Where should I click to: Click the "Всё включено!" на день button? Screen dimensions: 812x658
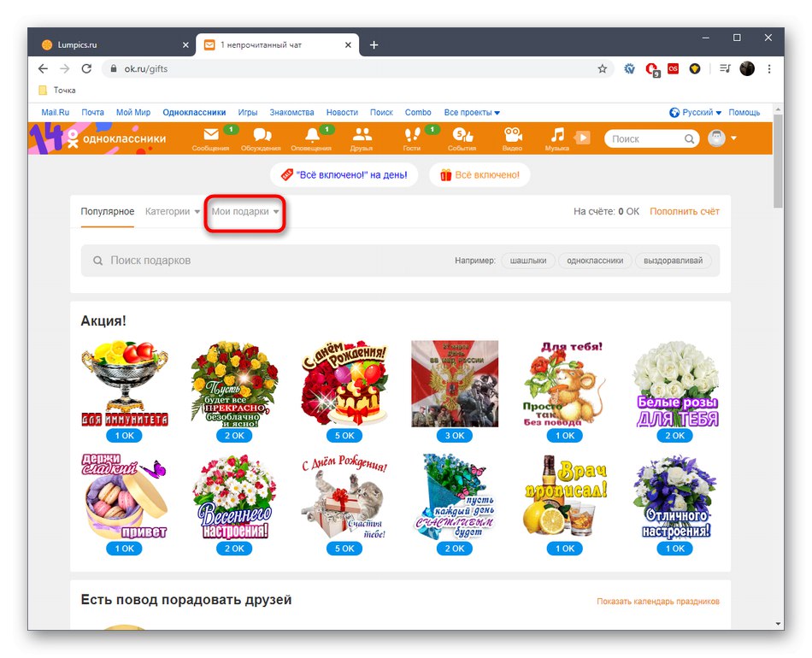[344, 175]
